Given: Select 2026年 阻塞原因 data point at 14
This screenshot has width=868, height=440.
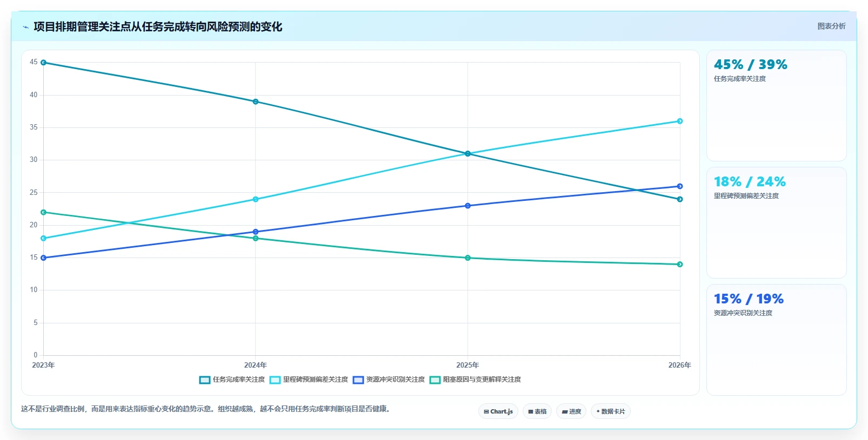Looking at the screenshot, I should (680, 265).
